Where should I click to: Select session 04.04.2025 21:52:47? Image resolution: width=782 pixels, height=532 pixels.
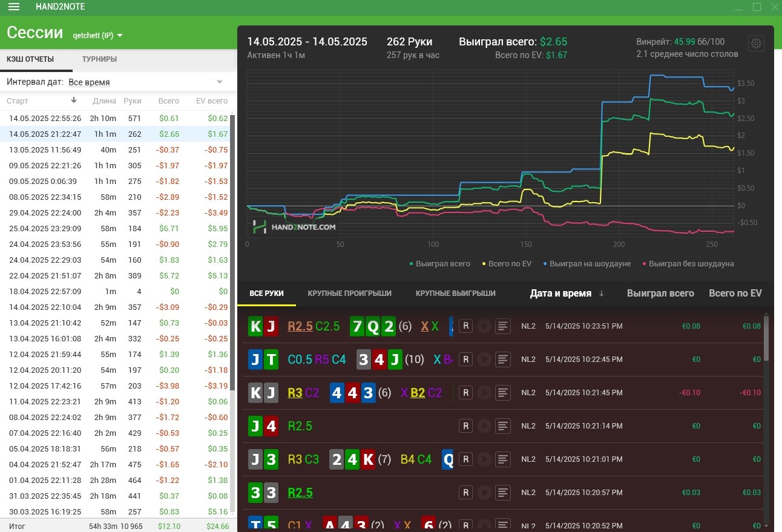point(115,464)
